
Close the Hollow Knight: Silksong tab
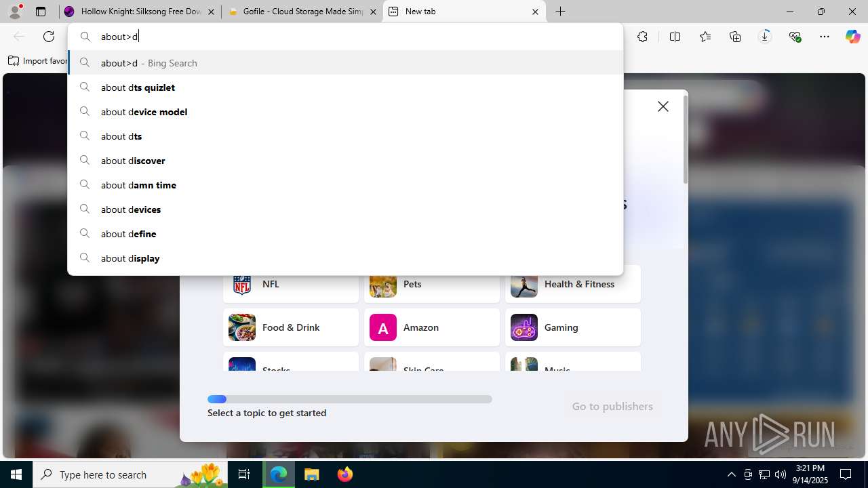[x=211, y=12]
